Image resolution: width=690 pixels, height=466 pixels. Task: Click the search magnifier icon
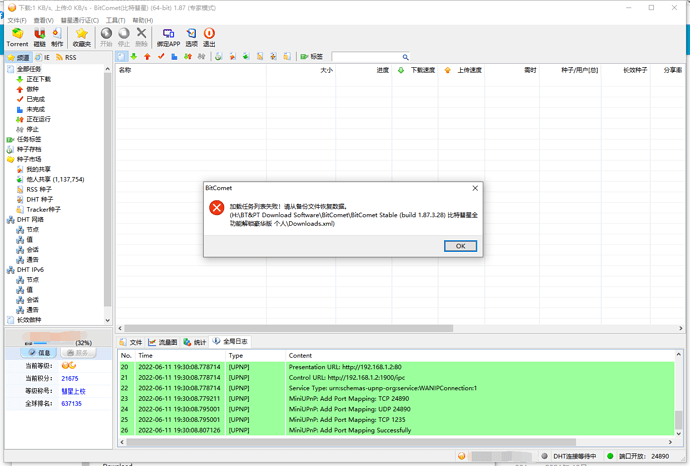pyautogui.click(x=405, y=57)
